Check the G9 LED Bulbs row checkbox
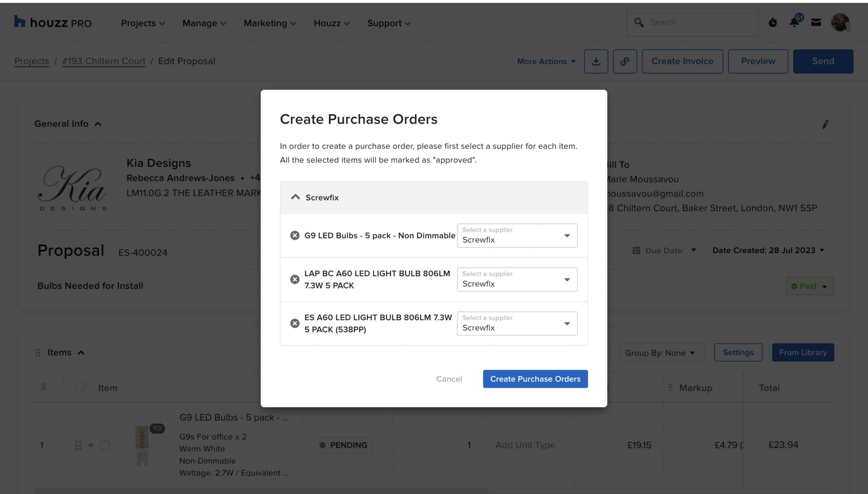This screenshot has height=494, width=868. [105, 445]
